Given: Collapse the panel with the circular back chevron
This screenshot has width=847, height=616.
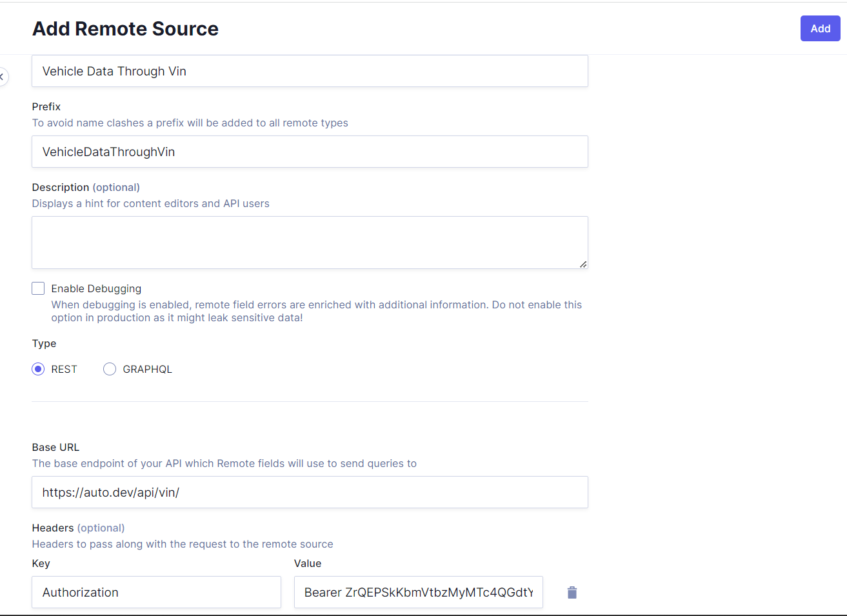Looking at the screenshot, I should [3, 76].
